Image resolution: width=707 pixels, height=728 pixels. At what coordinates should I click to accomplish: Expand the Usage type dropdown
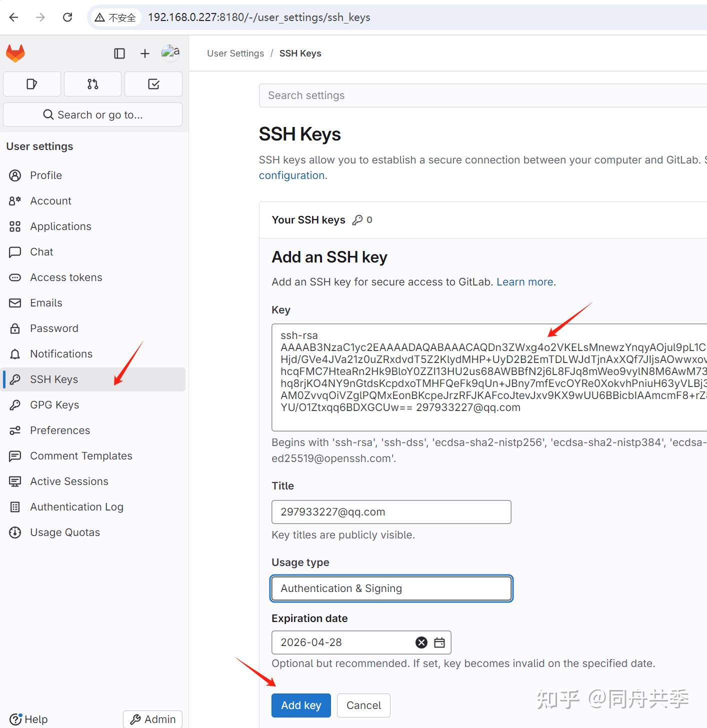click(x=391, y=588)
